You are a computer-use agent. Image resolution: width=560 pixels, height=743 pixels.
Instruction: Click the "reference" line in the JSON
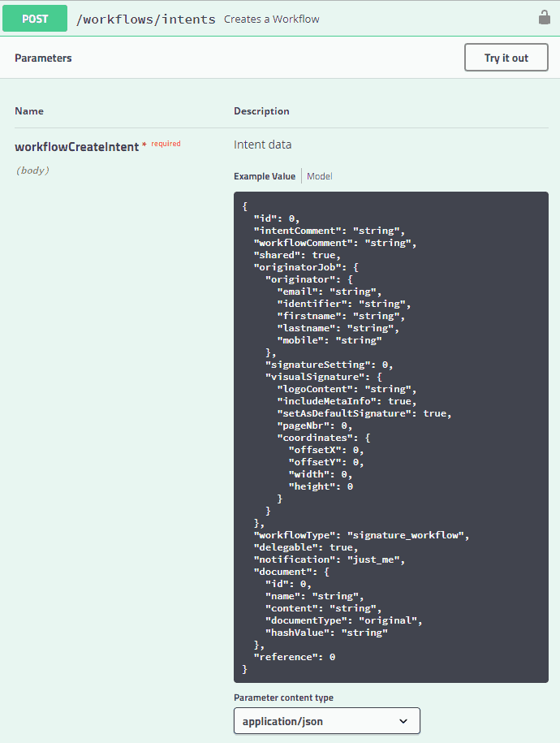click(295, 657)
